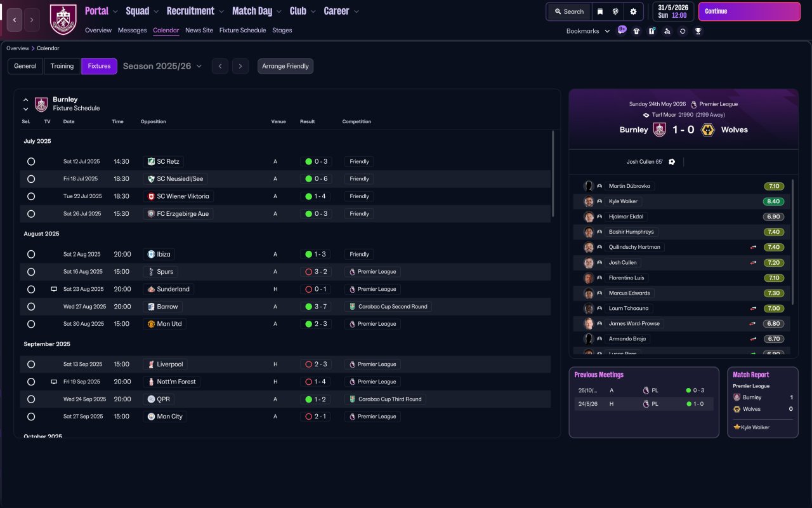Image resolution: width=812 pixels, height=508 pixels.
Task: Open the 24/5/26 previous meeting row
Action: click(x=644, y=404)
